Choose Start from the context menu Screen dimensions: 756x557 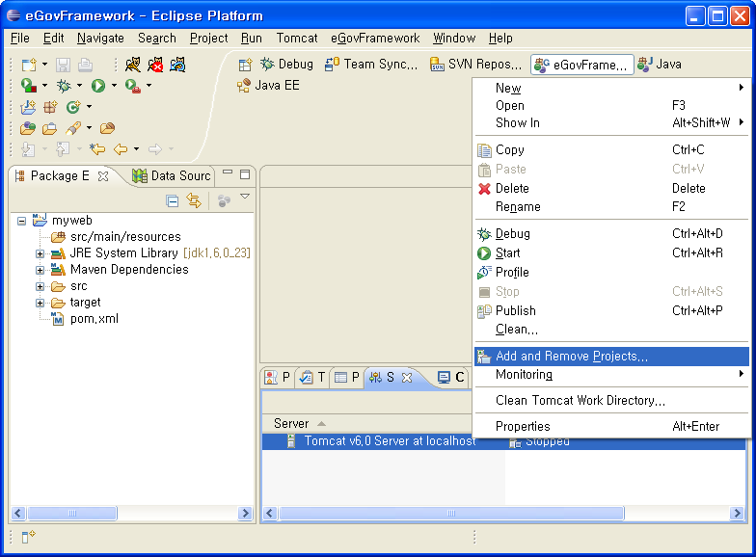click(x=611, y=252)
